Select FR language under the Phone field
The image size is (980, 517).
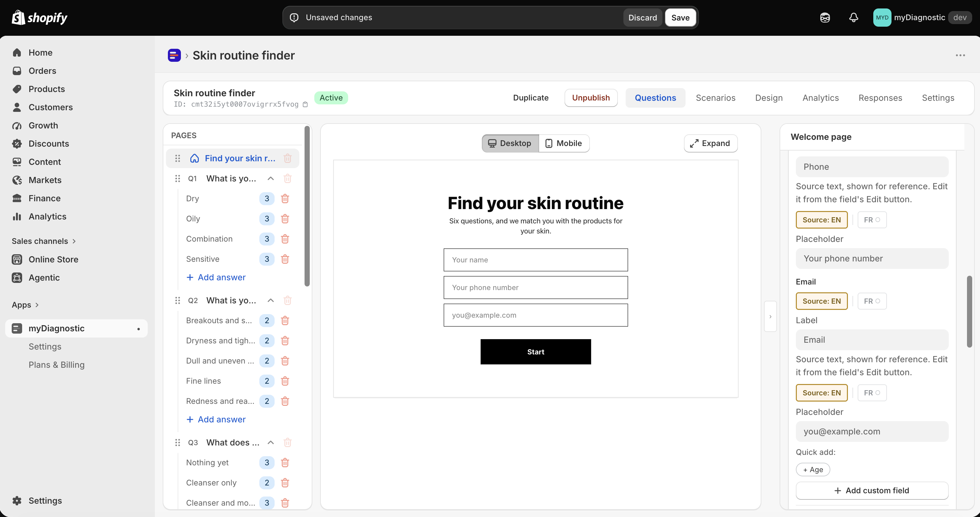tap(872, 220)
